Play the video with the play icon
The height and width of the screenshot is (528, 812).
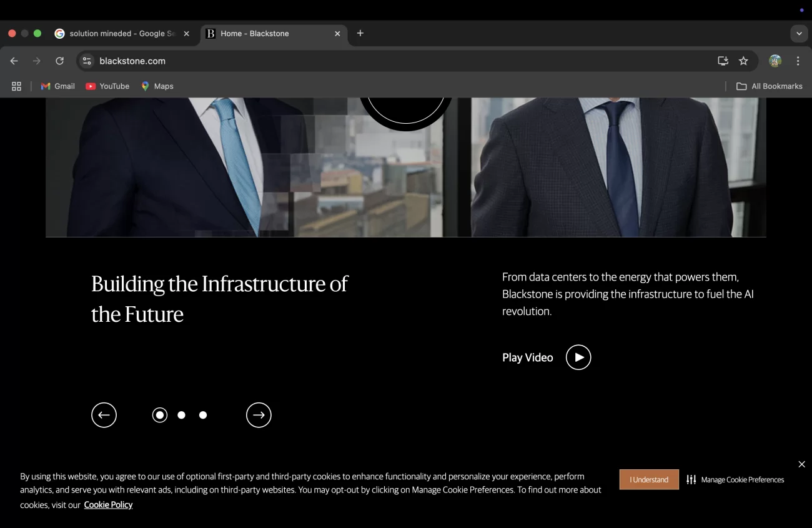coord(578,357)
